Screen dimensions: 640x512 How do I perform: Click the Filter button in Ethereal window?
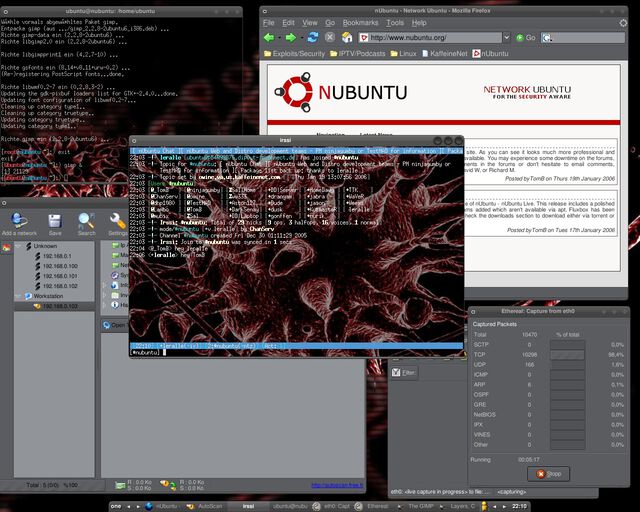[x=404, y=372]
